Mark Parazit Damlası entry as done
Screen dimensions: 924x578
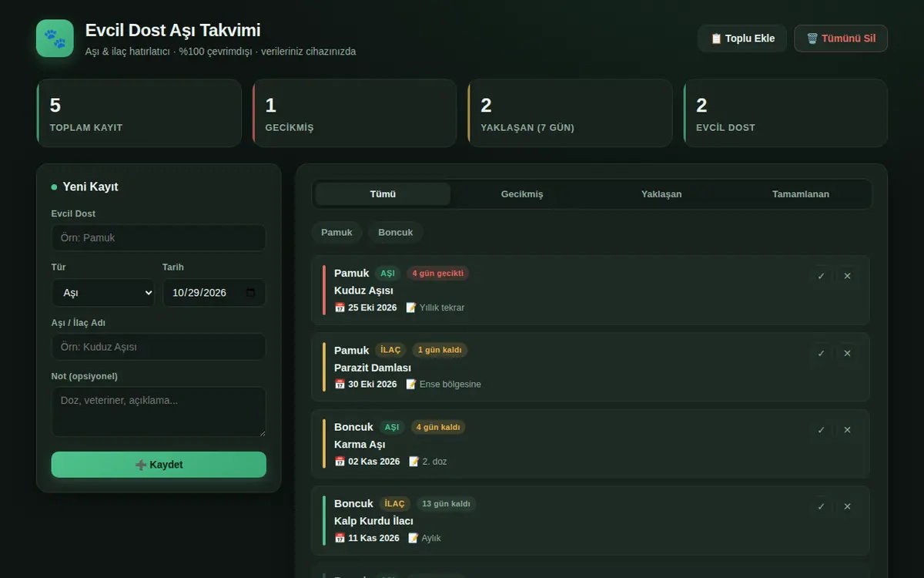click(x=821, y=353)
